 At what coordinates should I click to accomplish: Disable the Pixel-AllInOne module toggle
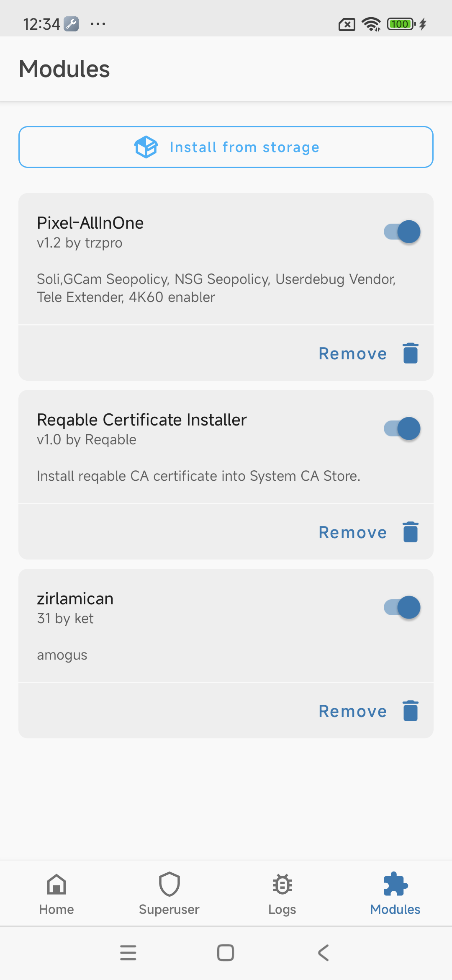(402, 232)
